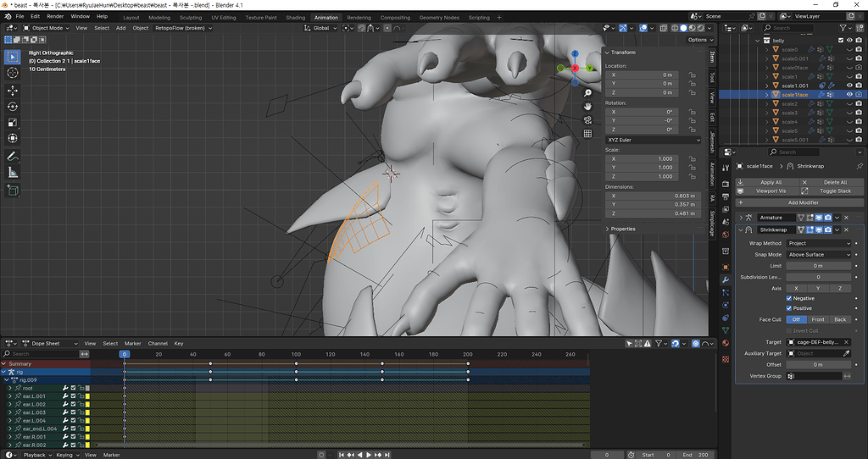Open the Modifiers wrench properties tab
This screenshot has width=868, height=459.
(x=726, y=279)
